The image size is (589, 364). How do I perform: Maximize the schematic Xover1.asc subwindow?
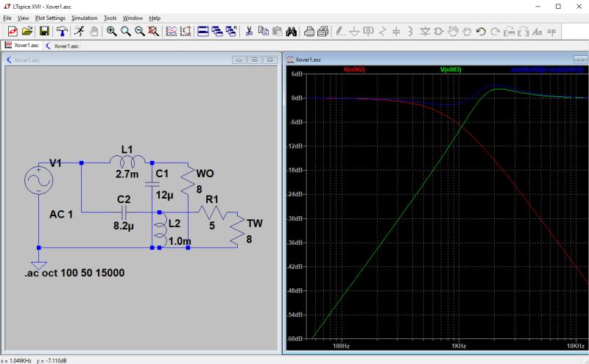click(254, 60)
